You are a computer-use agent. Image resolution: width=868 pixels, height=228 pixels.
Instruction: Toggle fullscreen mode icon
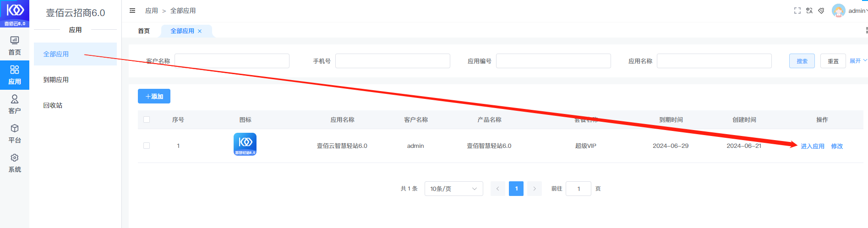pos(797,11)
